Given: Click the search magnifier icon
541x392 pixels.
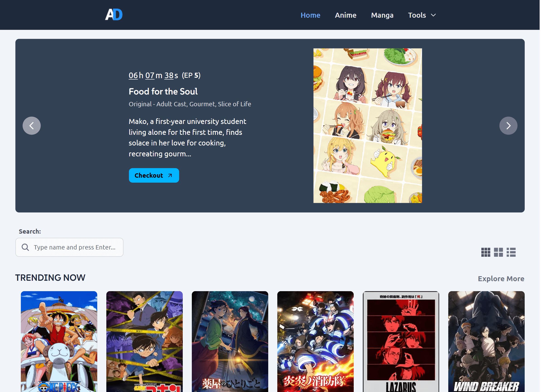Looking at the screenshot, I should (x=25, y=247).
